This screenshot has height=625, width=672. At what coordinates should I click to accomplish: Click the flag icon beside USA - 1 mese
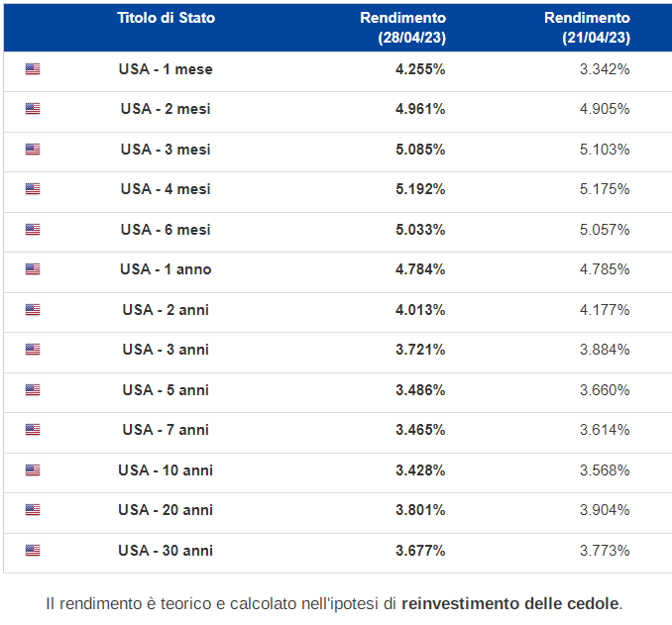point(33,69)
